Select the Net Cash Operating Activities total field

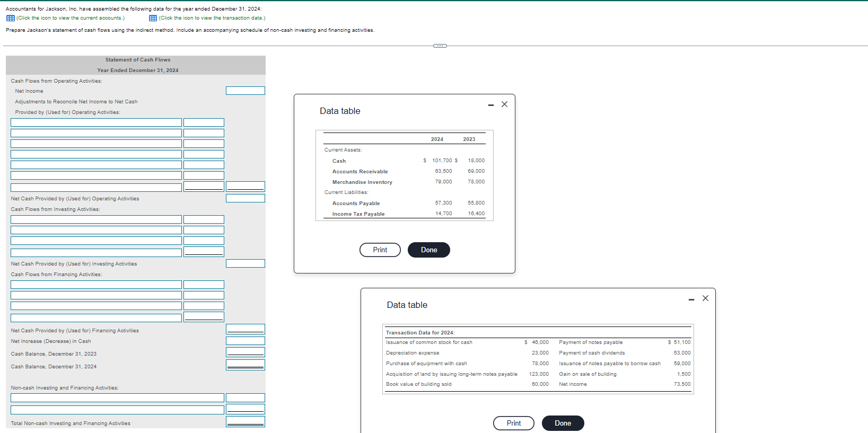[x=246, y=198]
